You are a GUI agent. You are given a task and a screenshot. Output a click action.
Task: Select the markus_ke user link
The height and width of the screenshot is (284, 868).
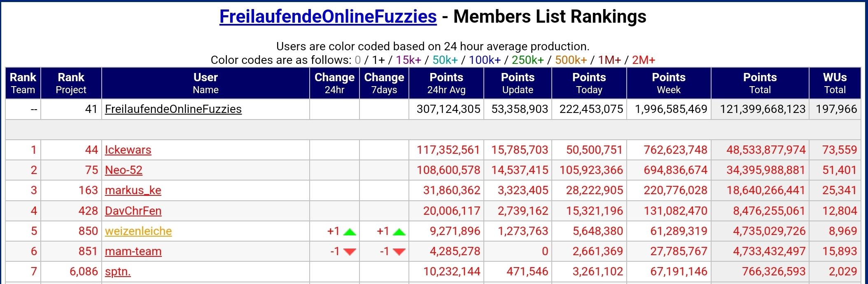coord(133,190)
